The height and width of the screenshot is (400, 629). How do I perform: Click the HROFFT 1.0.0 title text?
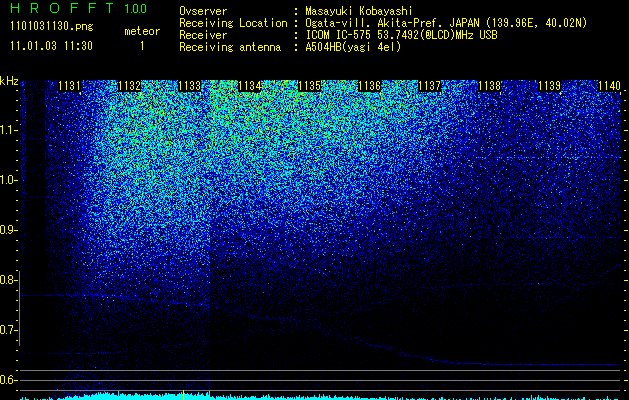(x=79, y=8)
